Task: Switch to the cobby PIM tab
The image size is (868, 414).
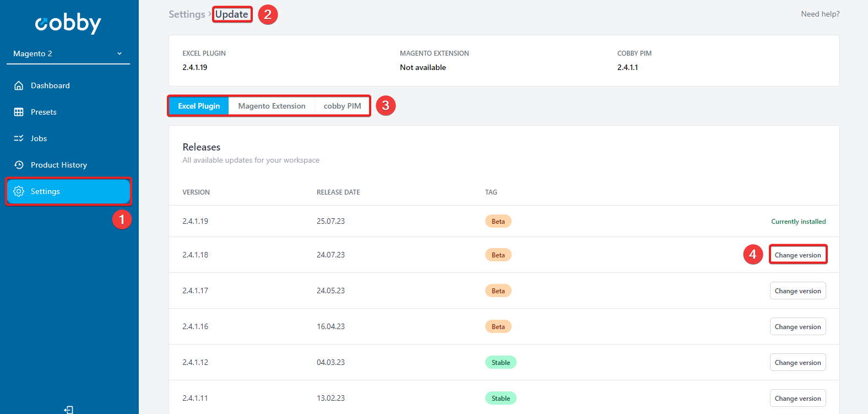Action: coord(342,106)
